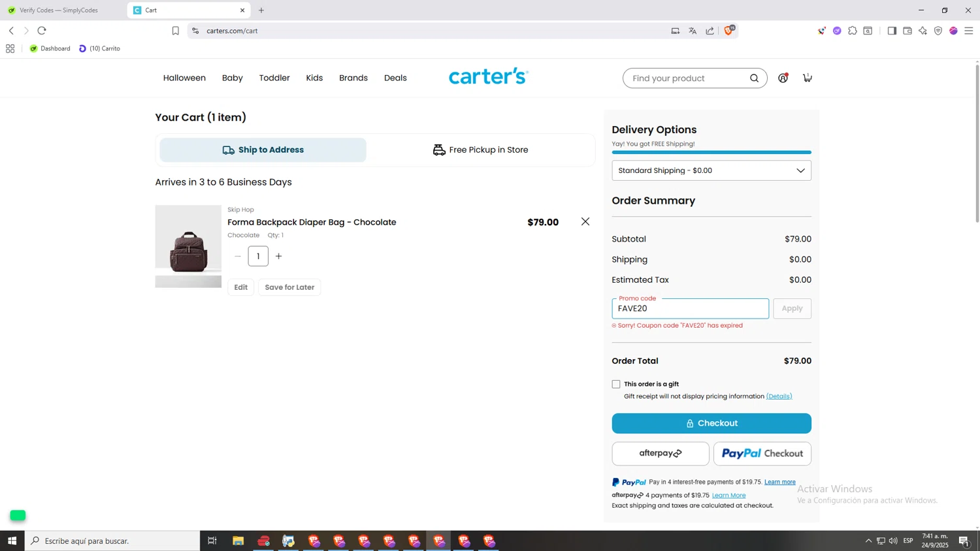
Task: Open the Toddler menu
Action: pos(274,78)
